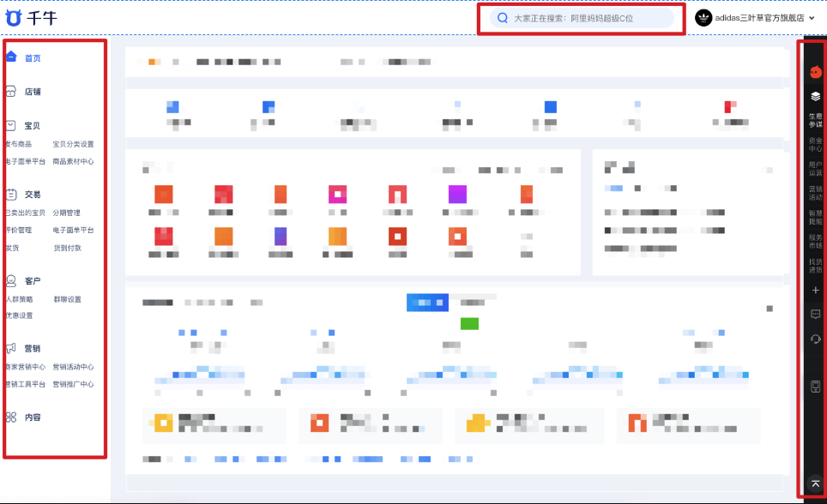Image resolution: width=827 pixels, height=504 pixels.
Task: Open 营销推广中心 link
Action: [73, 384]
